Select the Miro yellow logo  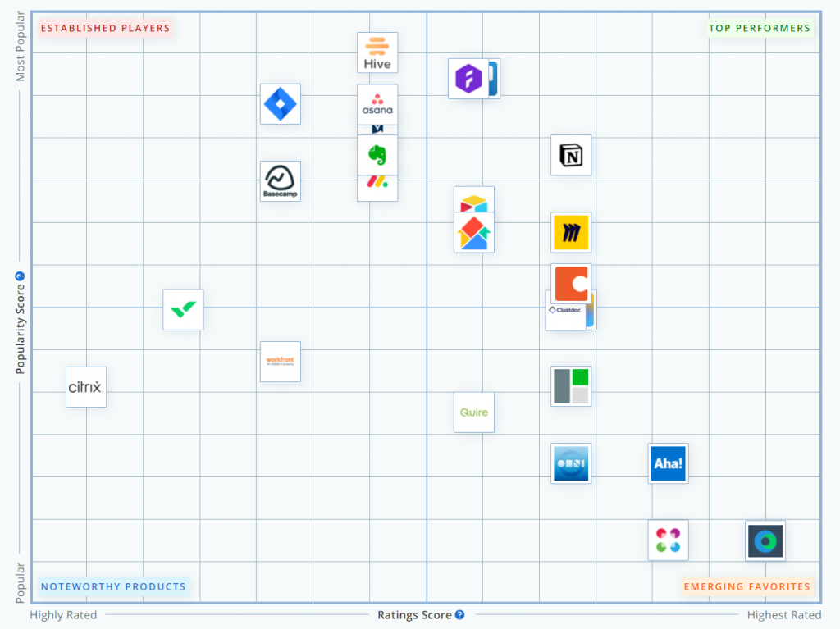click(571, 233)
